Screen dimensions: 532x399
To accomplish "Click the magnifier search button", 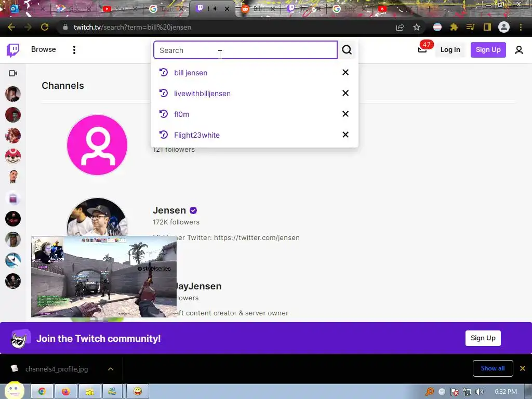I will point(347,50).
